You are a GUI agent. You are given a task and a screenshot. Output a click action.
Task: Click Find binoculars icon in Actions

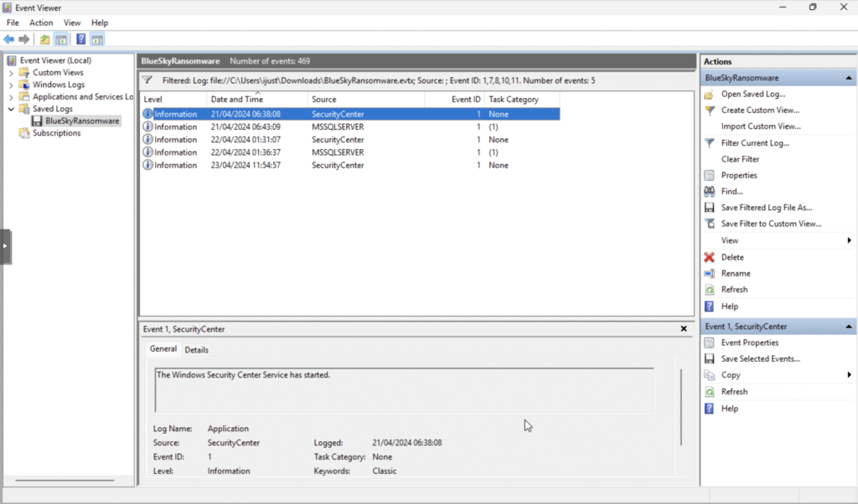[710, 192]
